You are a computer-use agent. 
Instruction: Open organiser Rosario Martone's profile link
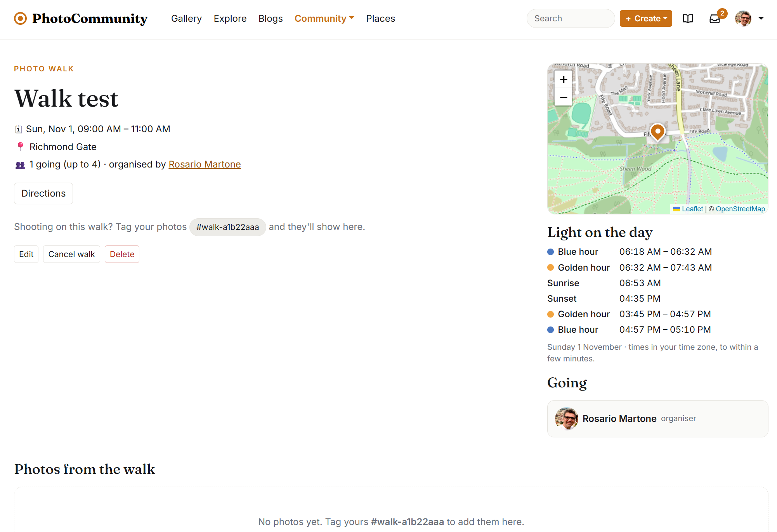(x=205, y=164)
